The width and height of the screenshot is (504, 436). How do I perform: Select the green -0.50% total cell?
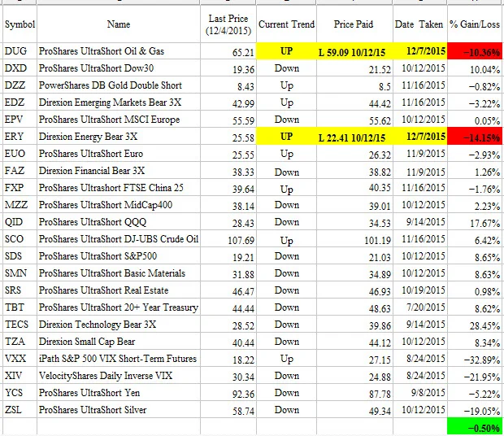[x=475, y=426]
